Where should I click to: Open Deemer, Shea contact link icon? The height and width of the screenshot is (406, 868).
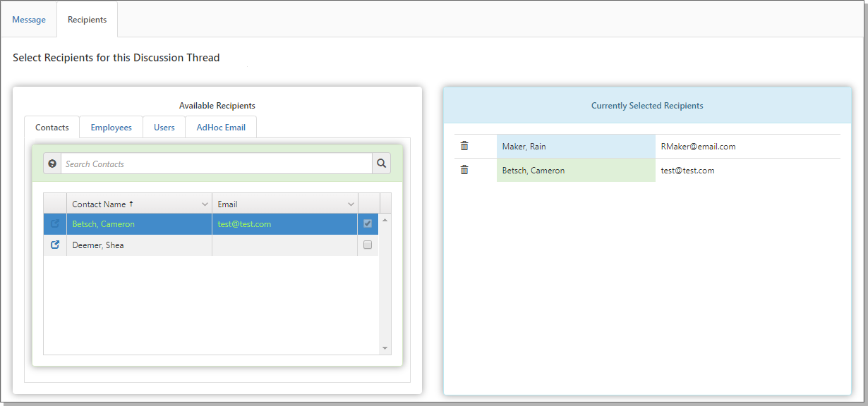click(55, 245)
